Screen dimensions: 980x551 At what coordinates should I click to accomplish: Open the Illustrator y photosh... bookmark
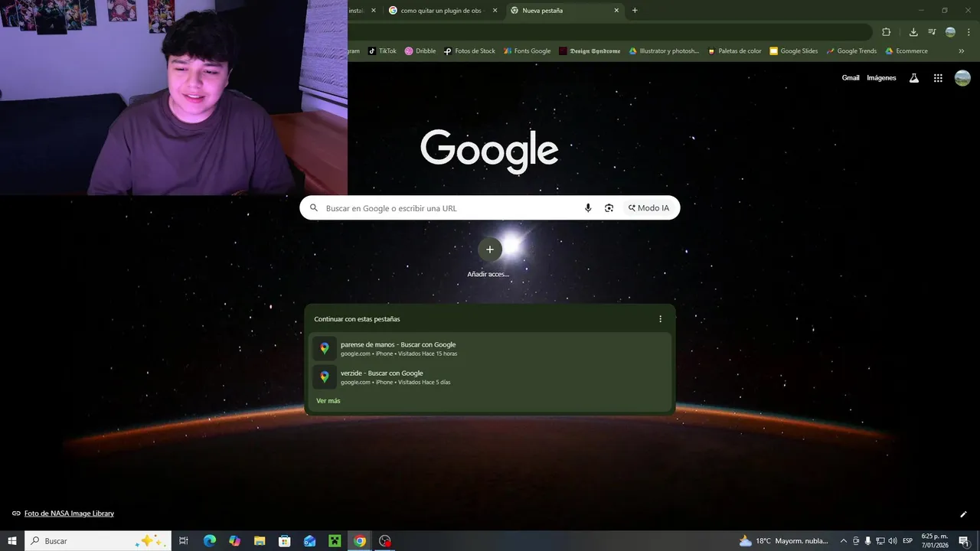pos(664,51)
